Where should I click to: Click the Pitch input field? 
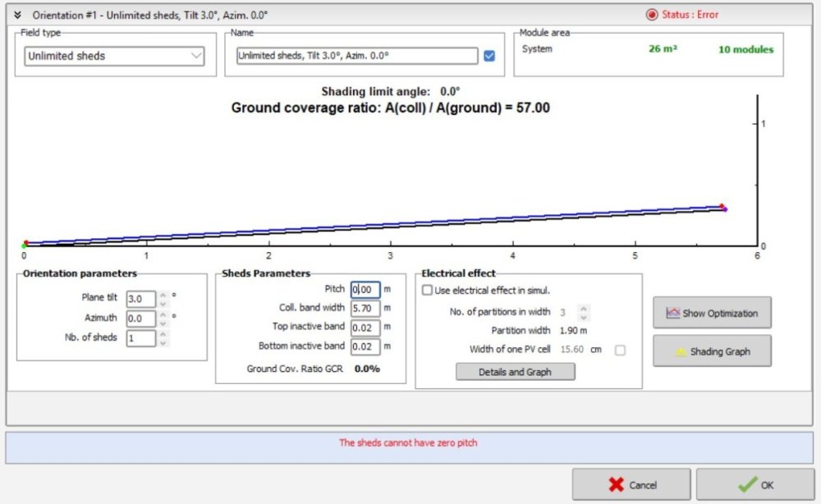point(365,290)
